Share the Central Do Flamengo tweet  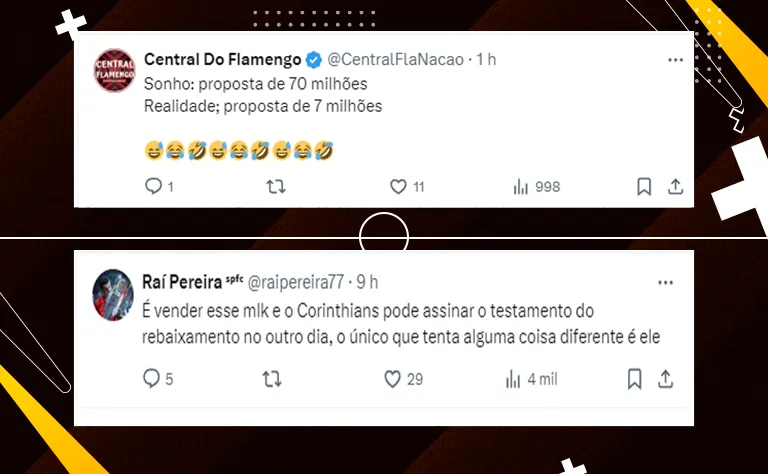tap(675, 187)
